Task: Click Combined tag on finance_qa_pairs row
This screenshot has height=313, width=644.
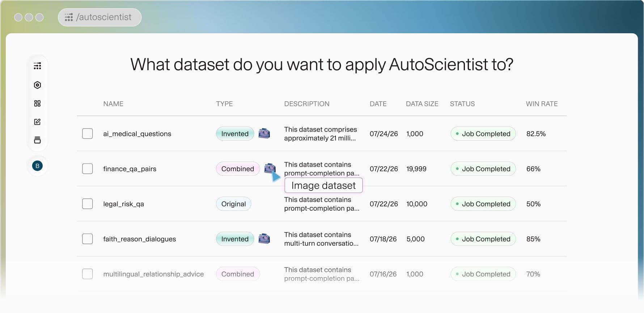Action: tap(238, 169)
